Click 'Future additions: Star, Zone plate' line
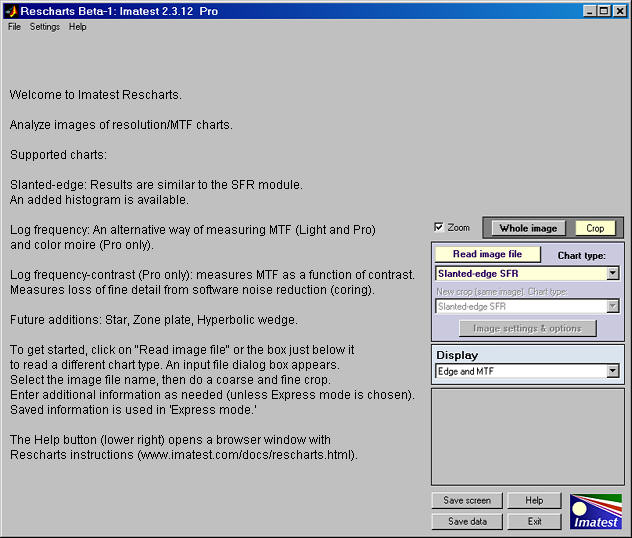Screen dimensions: 632x538 (x=154, y=320)
